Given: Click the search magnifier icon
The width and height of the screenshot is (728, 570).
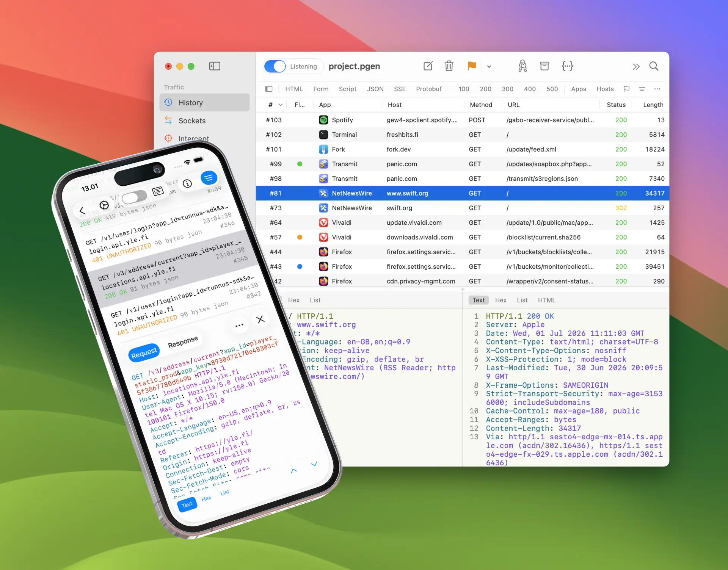Looking at the screenshot, I should click(654, 66).
